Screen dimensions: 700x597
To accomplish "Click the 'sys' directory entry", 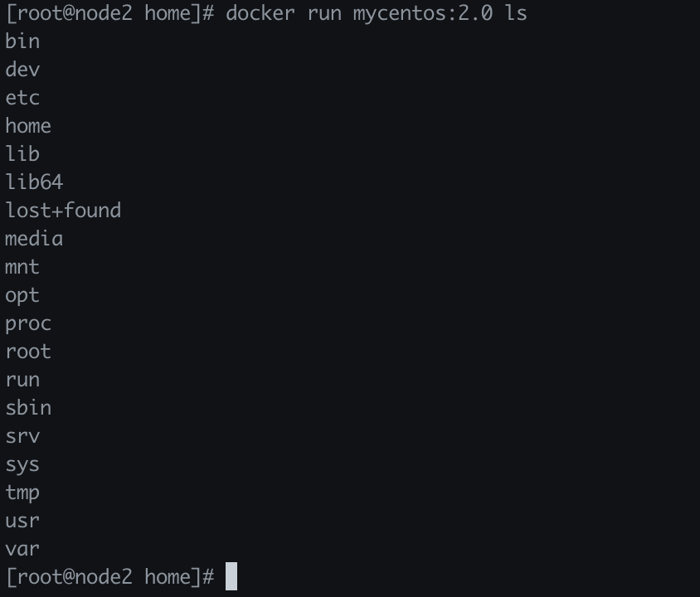I will coord(22,464).
